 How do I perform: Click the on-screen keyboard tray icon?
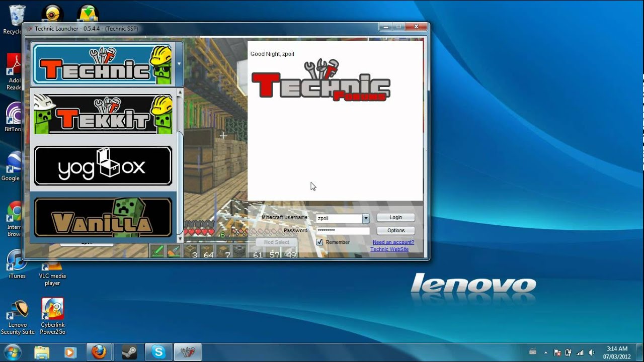533,352
